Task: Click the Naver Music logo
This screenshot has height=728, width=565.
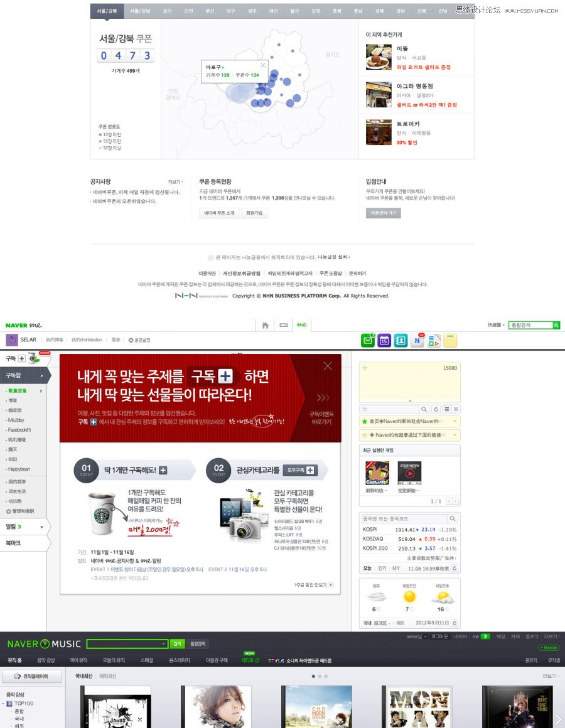Action: click(x=44, y=644)
